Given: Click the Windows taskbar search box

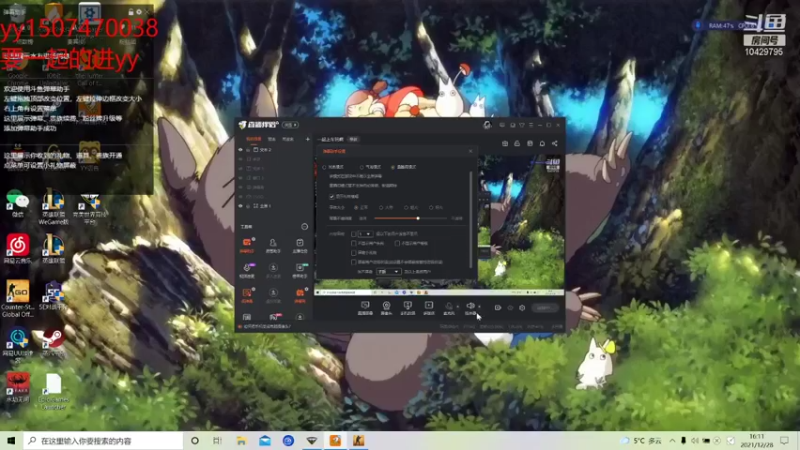Looking at the screenshot, I should [103, 440].
